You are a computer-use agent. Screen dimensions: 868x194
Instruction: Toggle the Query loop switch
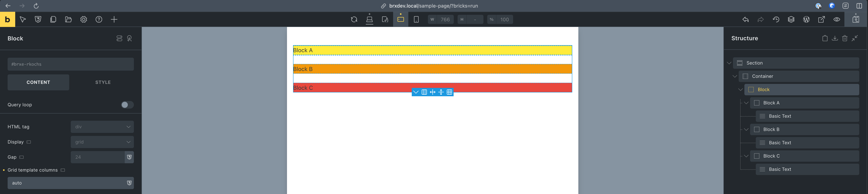pos(127,105)
